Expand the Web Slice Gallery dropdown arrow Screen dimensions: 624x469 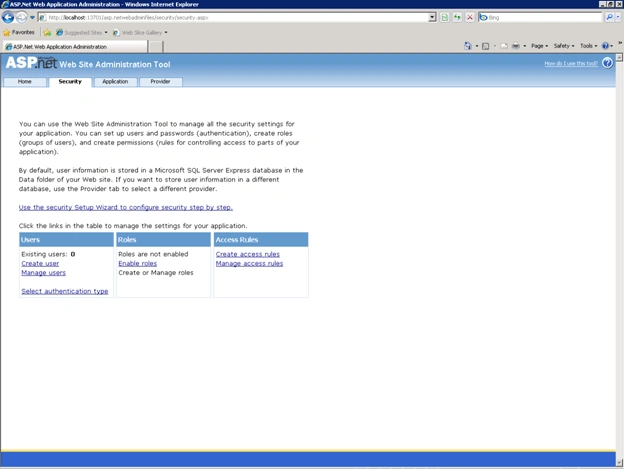[166, 33]
